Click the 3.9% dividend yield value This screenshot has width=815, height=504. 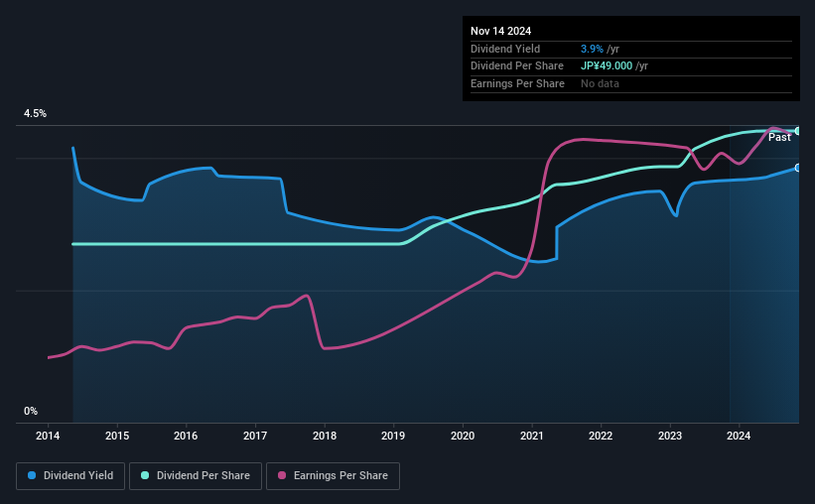click(x=592, y=49)
